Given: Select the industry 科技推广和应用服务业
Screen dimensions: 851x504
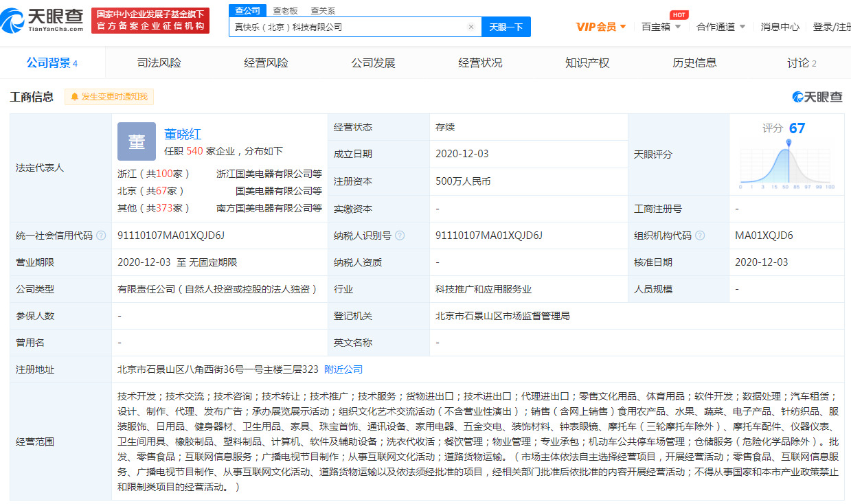Looking at the screenshot, I should point(484,289).
